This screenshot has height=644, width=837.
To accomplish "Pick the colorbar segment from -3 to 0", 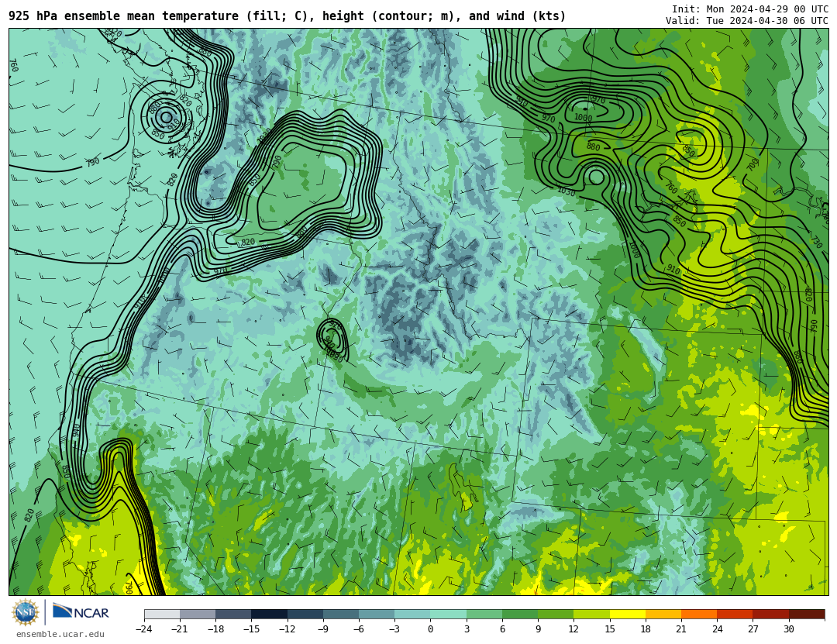I will point(412,614).
